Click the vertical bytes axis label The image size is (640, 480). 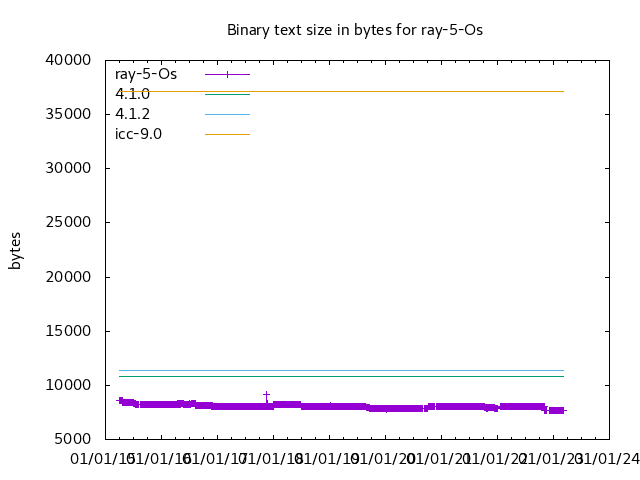pos(15,250)
